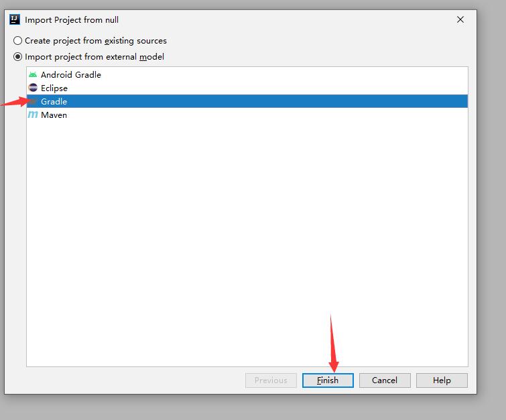The height and width of the screenshot is (420, 506).
Task: Choose Eclipse from the external model list
Action: coord(247,88)
